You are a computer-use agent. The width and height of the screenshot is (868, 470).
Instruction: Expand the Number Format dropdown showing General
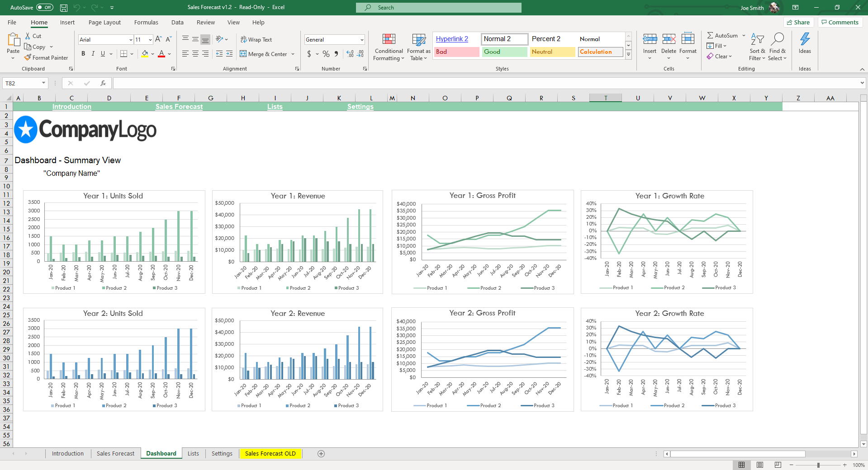(x=361, y=39)
